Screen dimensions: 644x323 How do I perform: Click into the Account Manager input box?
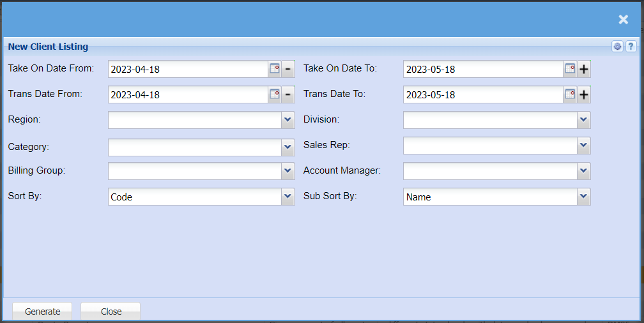tap(491, 170)
